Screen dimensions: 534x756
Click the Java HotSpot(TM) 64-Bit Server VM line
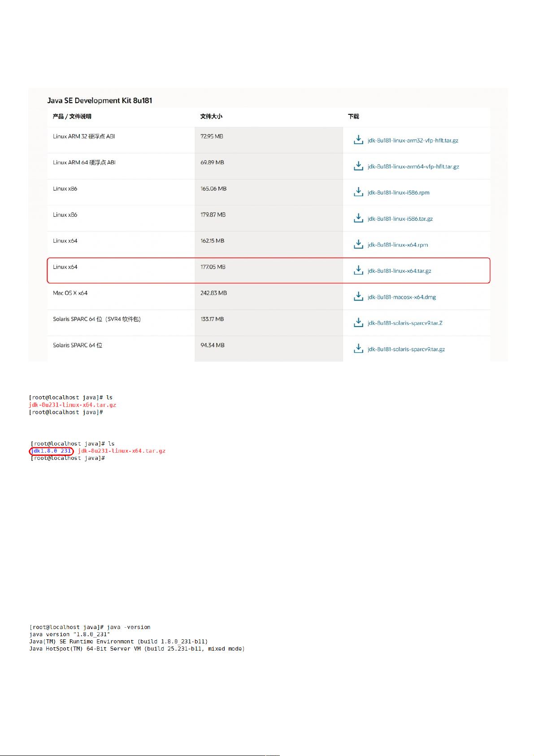tap(137, 649)
